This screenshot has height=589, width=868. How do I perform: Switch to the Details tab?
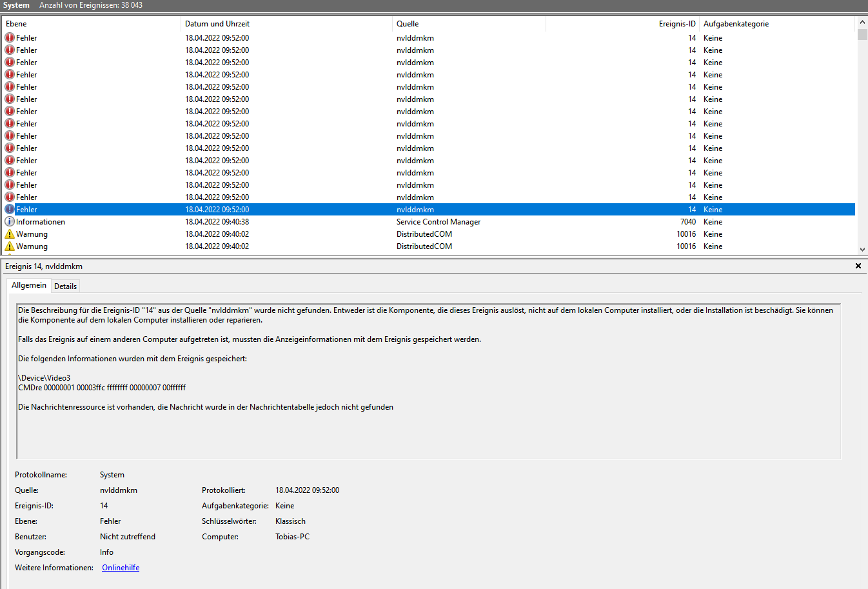[x=65, y=286]
